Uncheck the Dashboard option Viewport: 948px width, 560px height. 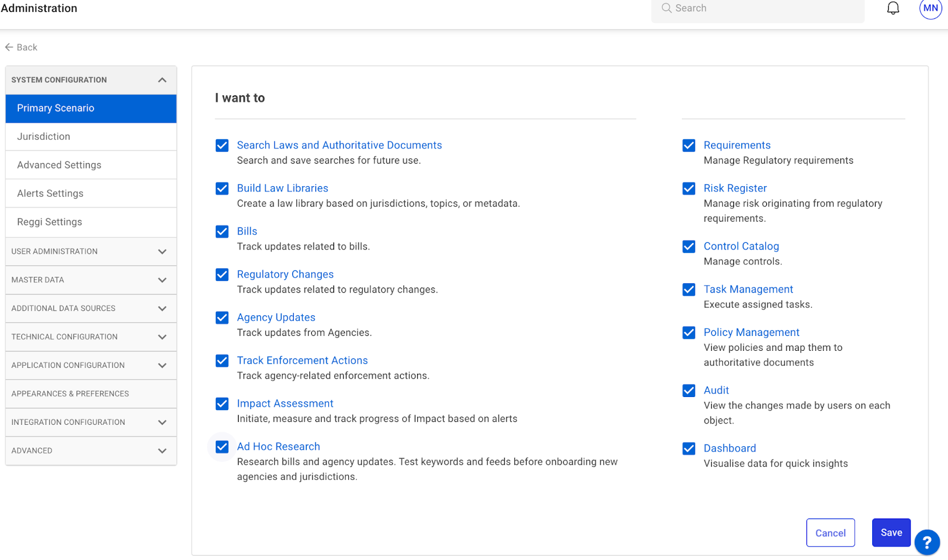[688, 449]
